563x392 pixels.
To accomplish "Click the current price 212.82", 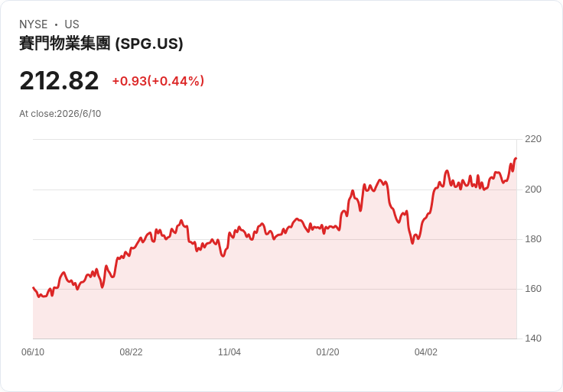I will tap(59, 81).
